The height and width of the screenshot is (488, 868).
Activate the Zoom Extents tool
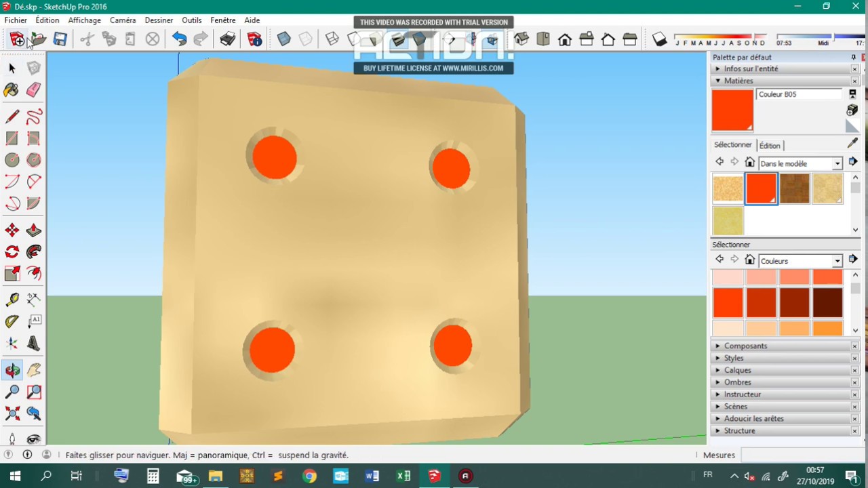(12, 413)
